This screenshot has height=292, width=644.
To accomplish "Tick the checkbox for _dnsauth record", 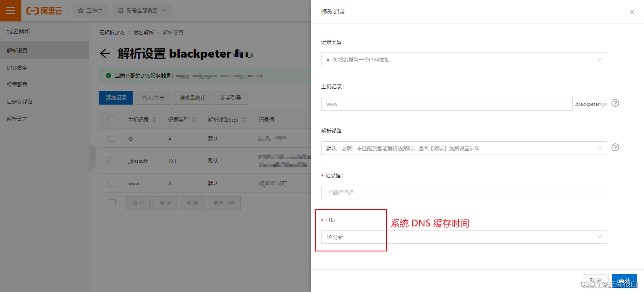I will pyautogui.click(x=112, y=161).
